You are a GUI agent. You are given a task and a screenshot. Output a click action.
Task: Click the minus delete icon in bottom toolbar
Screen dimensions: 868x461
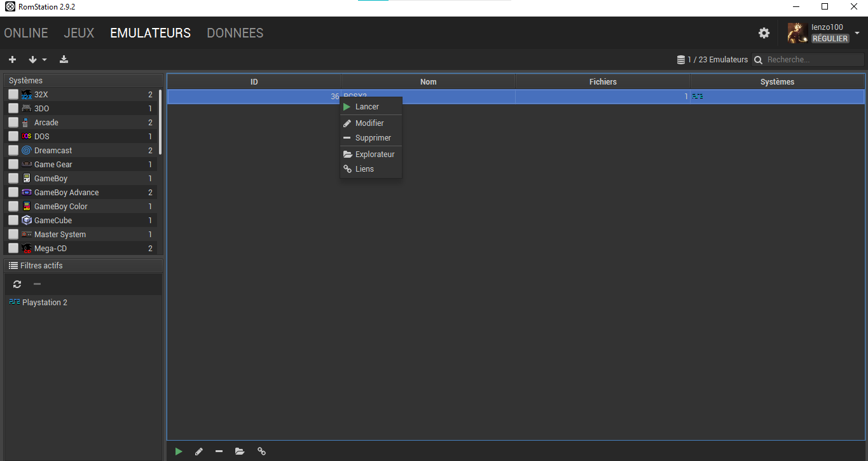(219, 451)
